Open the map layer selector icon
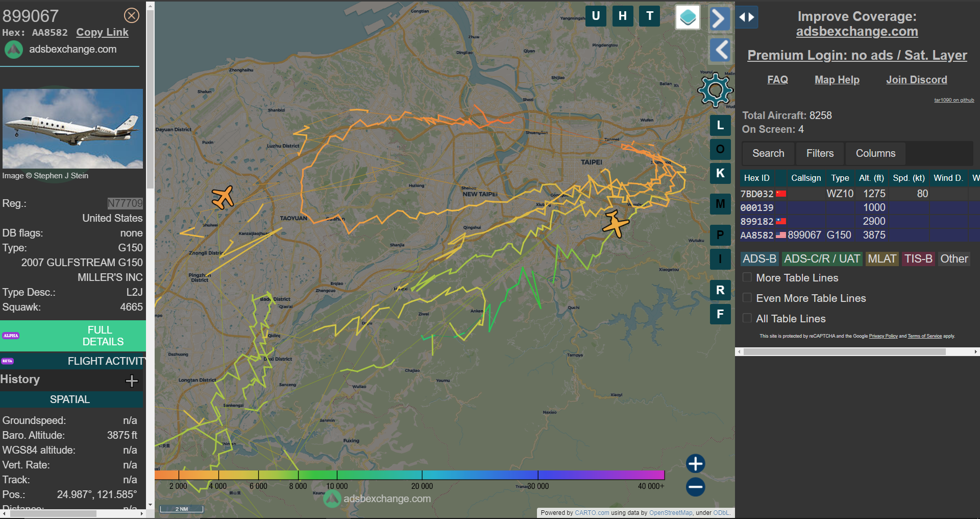 pos(688,17)
